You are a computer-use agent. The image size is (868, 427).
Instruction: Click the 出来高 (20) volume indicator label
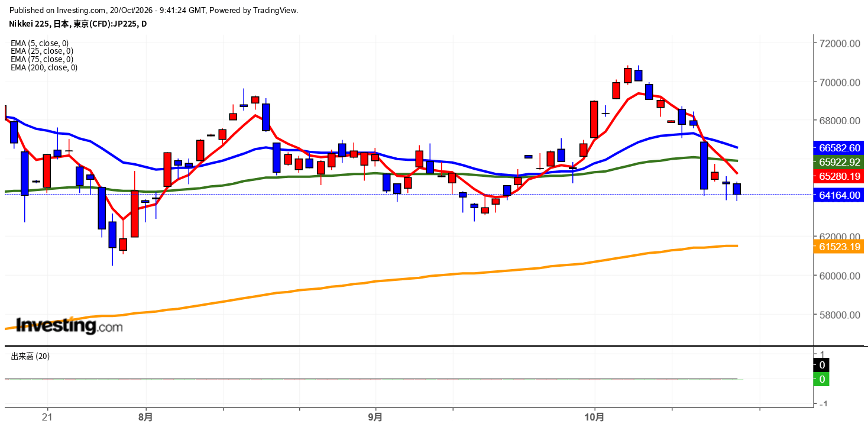30,356
